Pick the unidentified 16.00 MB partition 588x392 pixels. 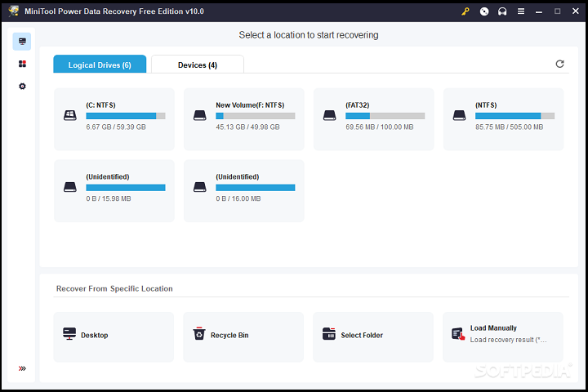point(244,190)
